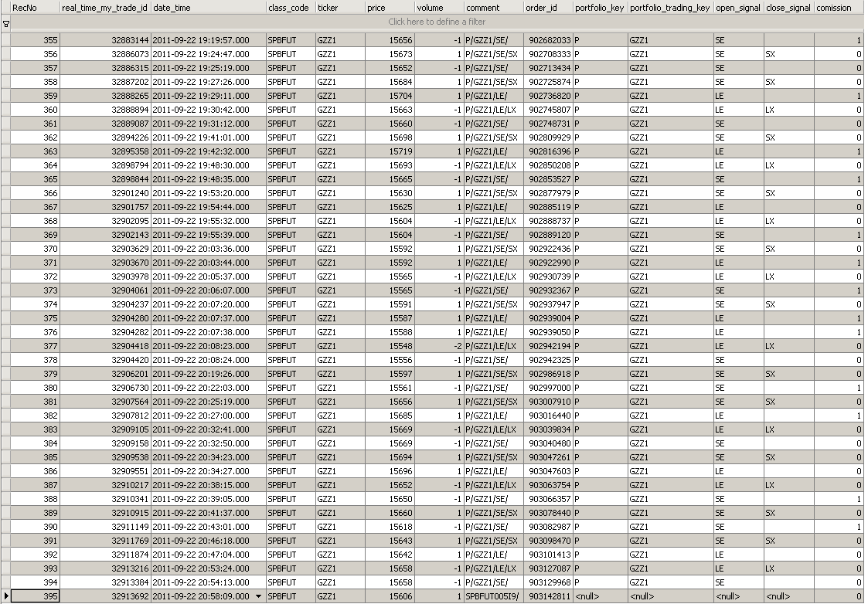This screenshot has height=604, width=868.
Task: Sort by the ticker column header
Action: 340,8
